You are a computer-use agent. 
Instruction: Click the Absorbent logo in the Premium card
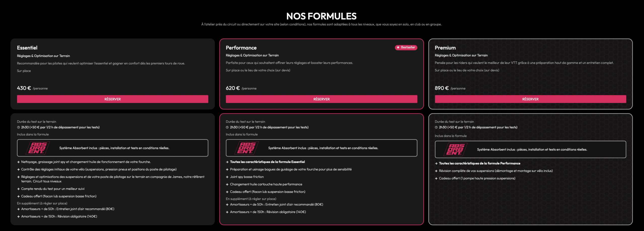[456, 149]
